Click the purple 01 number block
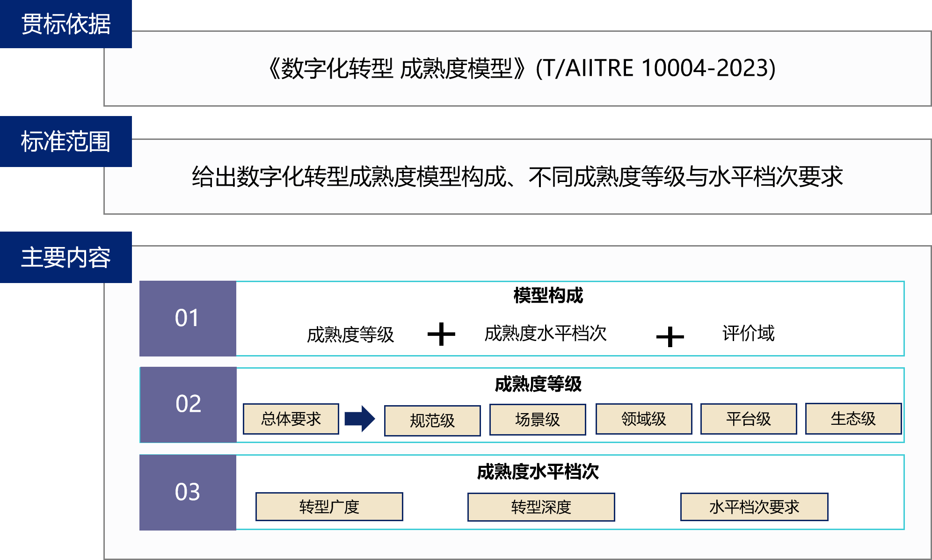 point(188,318)
